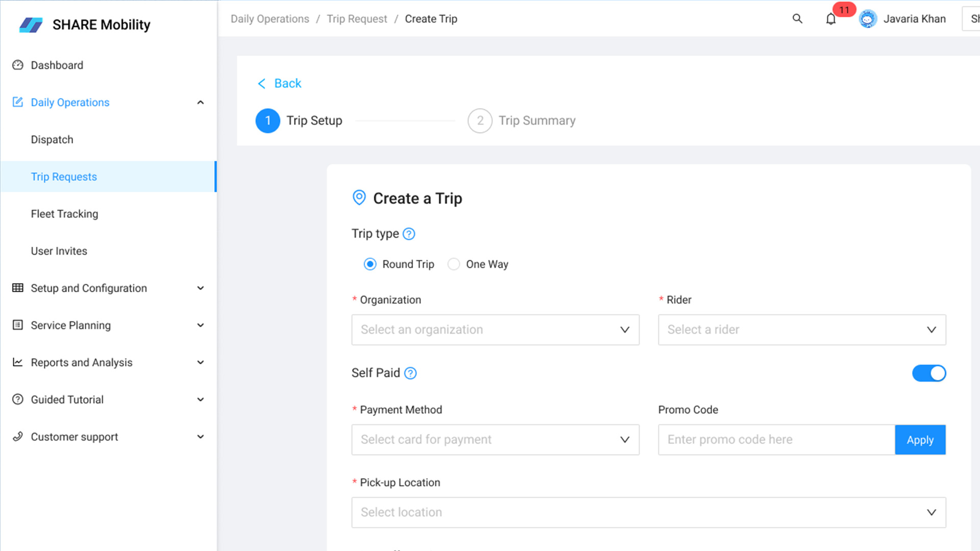Click the Javaria Khan avatar icon

868,19
